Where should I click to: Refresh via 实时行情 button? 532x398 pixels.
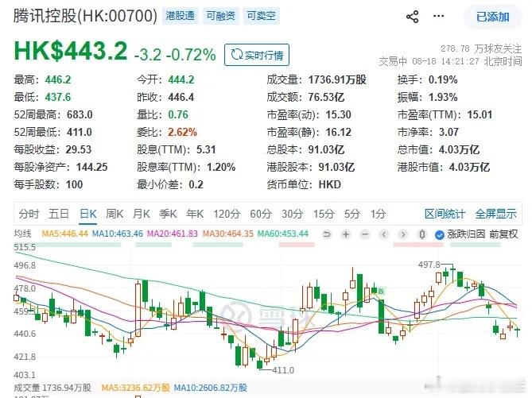(257, 55)
